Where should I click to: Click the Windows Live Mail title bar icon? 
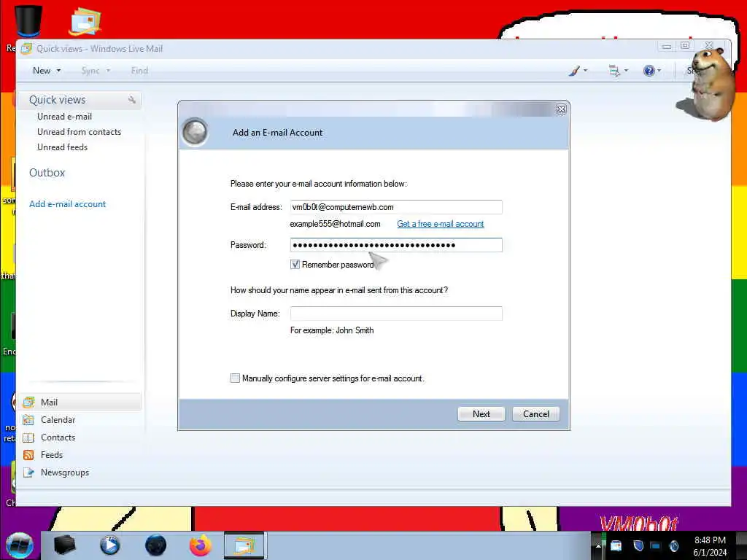coord(26,49)
